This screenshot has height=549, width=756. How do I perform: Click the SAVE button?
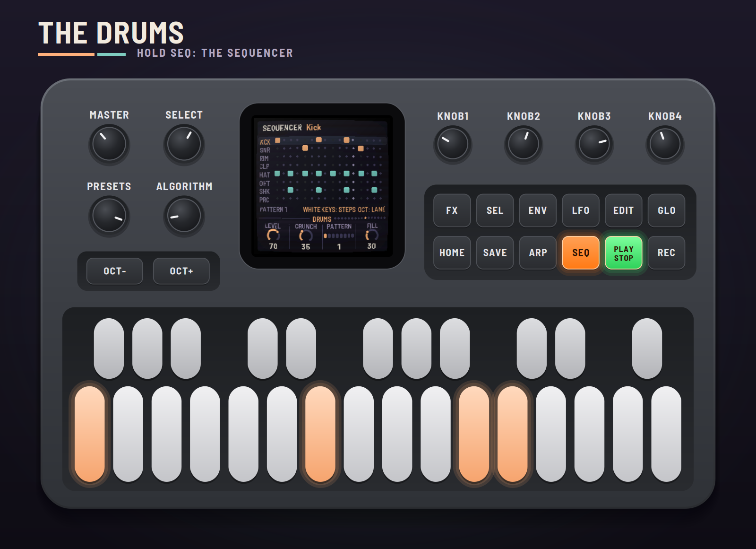click(495, 253)
